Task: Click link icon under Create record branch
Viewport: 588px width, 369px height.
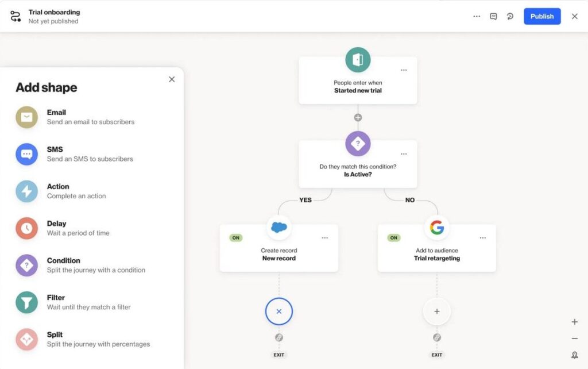Action: coord(279,337)
